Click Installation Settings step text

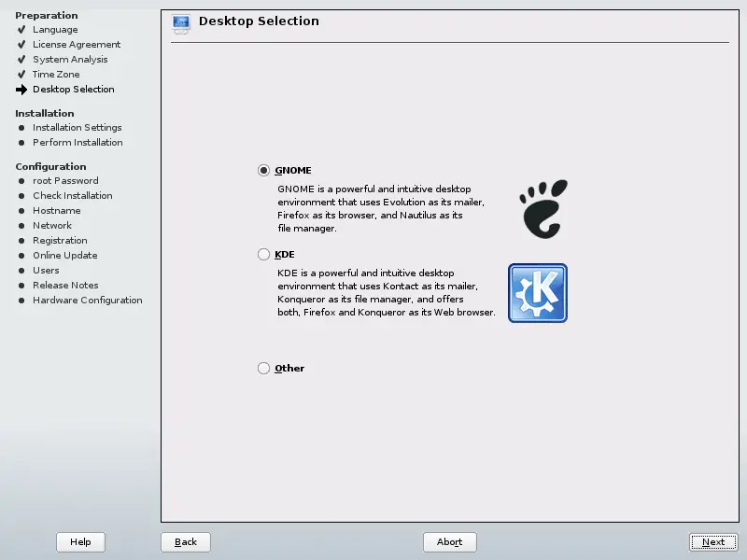click(x=78, y=128)
